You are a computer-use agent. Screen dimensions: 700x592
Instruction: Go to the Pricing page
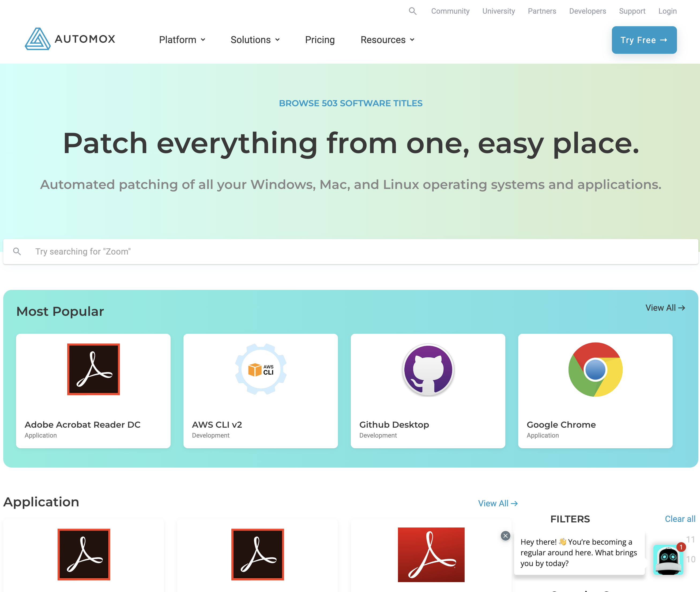coord(320,40)
